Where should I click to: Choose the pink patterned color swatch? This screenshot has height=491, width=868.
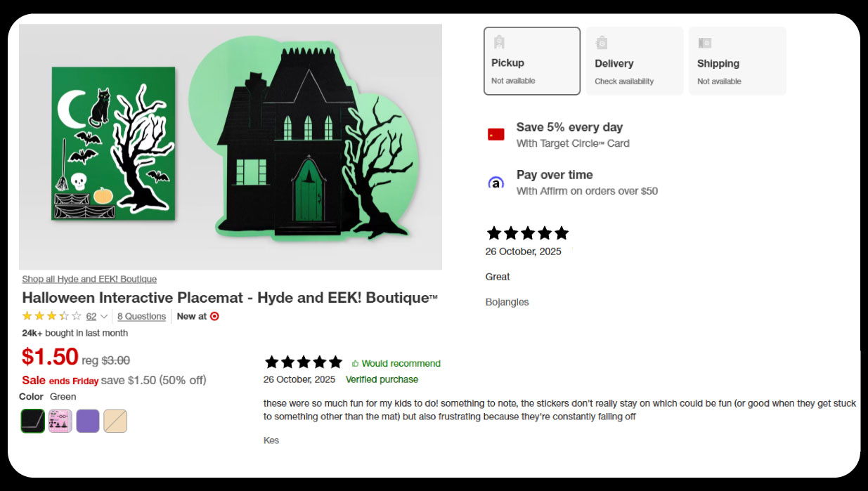point(60,421)
